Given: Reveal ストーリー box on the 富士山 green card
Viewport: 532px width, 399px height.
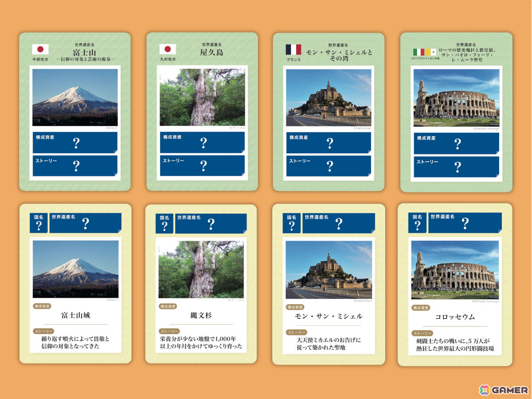Looking at the screenshot, I should pos(75,166).
